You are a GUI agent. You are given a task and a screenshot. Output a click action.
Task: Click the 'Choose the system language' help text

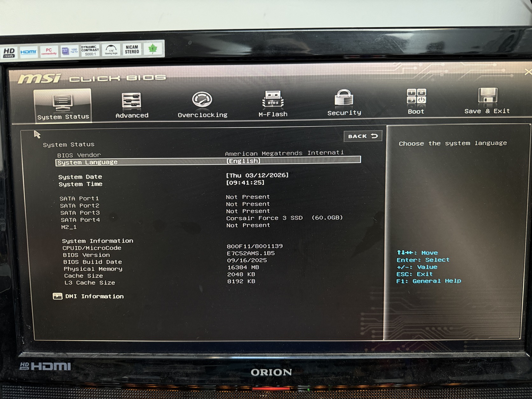point(453,143)
